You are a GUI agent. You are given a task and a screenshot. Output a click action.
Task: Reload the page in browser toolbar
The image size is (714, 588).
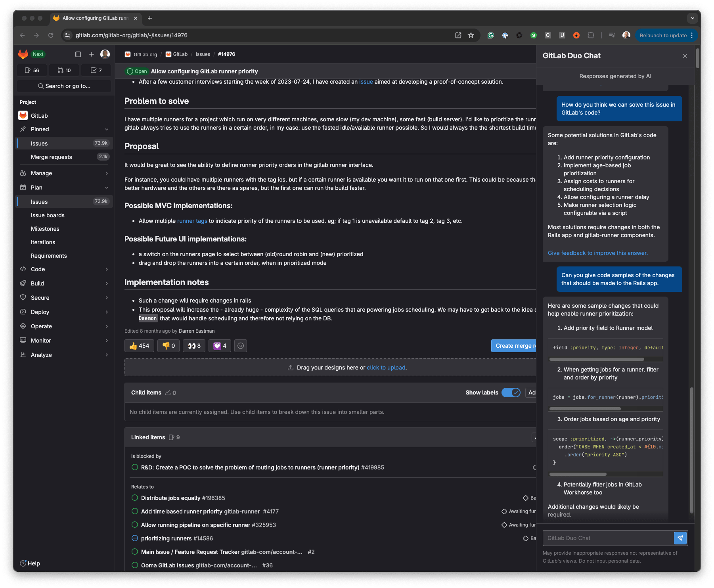pos(51,35)
